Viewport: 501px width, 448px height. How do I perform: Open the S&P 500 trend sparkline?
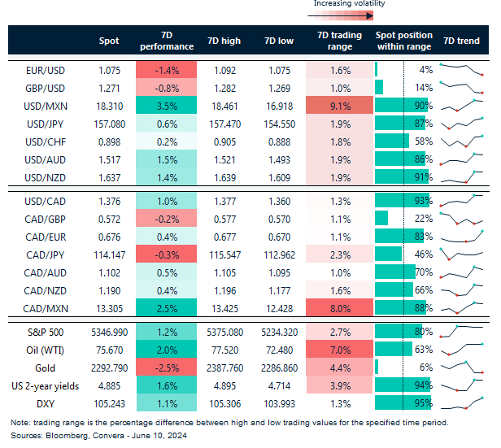pos(461,332)
